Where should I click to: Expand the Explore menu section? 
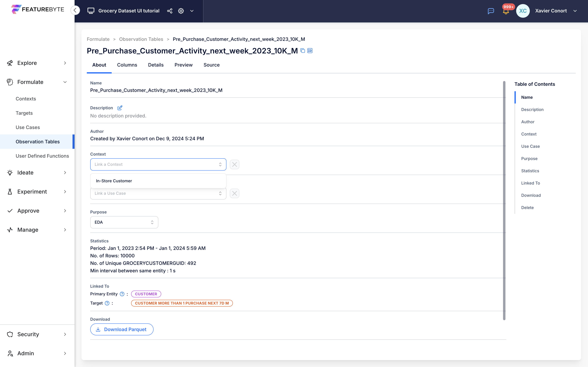click(65, 63)
